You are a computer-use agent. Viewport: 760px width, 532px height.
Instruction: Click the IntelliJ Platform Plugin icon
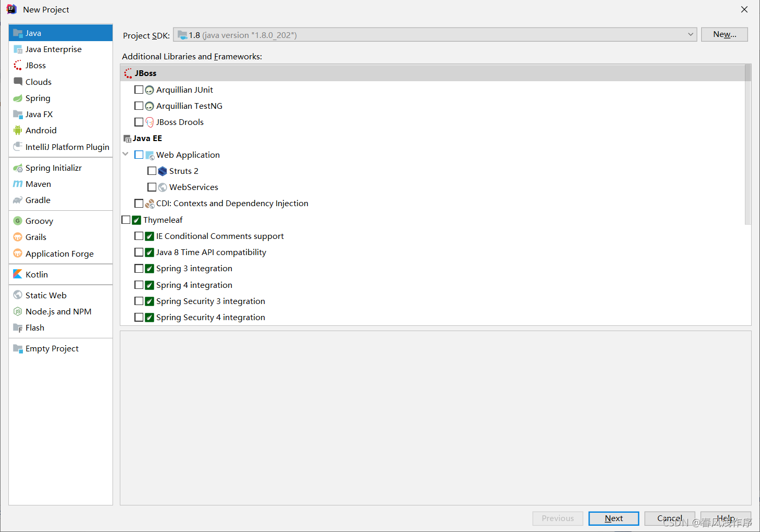tap(18, 147)
